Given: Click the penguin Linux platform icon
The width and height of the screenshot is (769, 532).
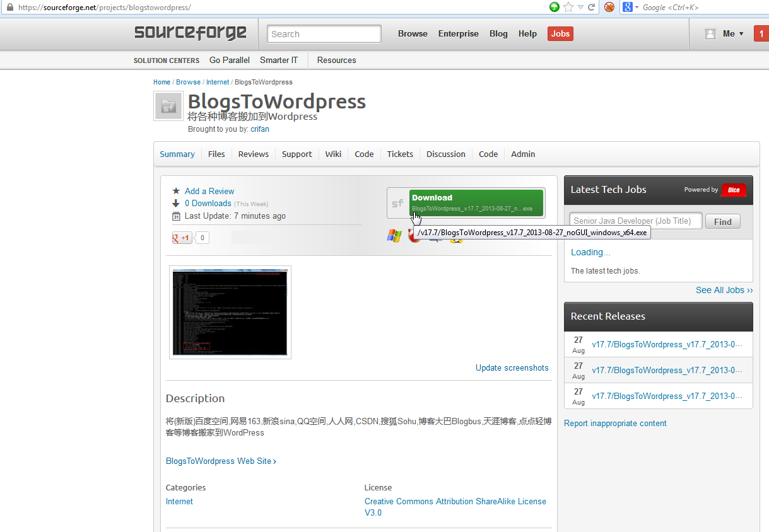Looking at the screenshot, I should click(457, 240).
